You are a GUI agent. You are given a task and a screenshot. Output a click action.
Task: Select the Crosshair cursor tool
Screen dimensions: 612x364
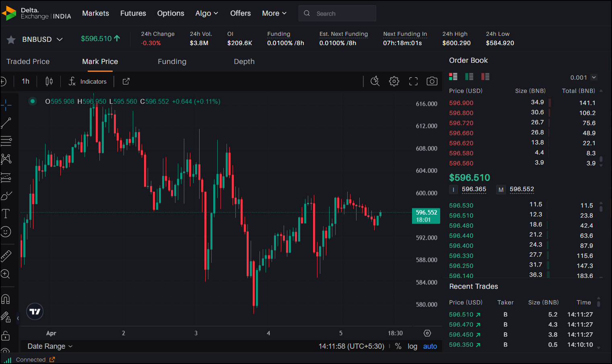(x=6, y=105)
